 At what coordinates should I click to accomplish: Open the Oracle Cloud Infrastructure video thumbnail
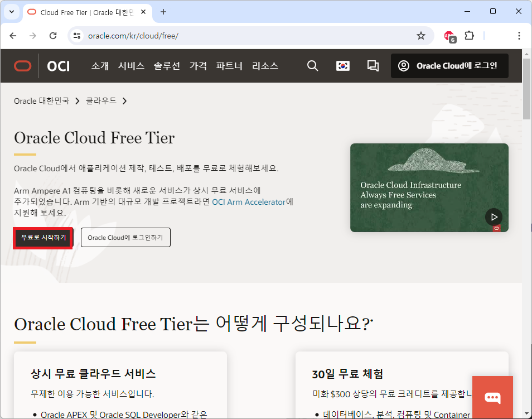pos(429,188)
